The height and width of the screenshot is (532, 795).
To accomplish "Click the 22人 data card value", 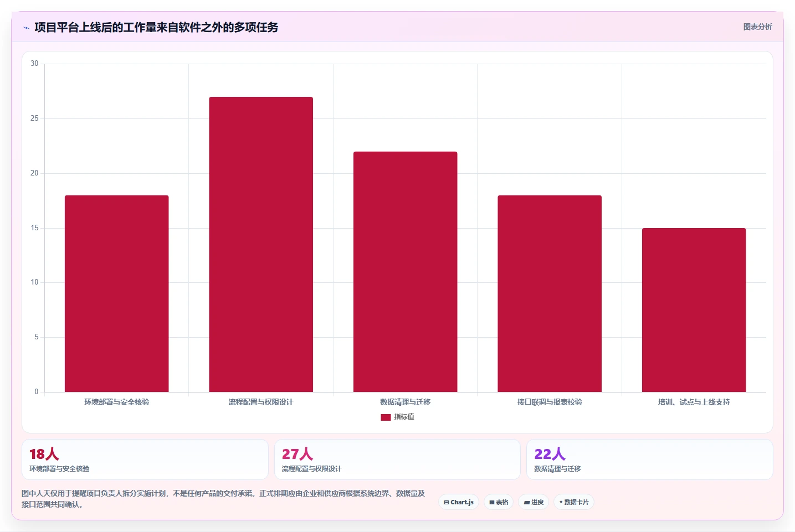I will coord(550,454).
